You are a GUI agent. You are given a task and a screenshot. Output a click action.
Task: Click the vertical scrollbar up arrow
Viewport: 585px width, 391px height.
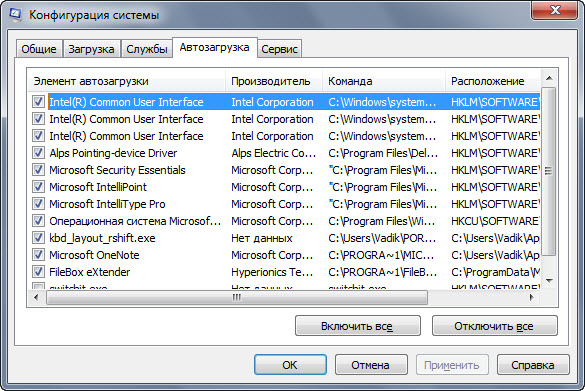click(x=549, y=78)
